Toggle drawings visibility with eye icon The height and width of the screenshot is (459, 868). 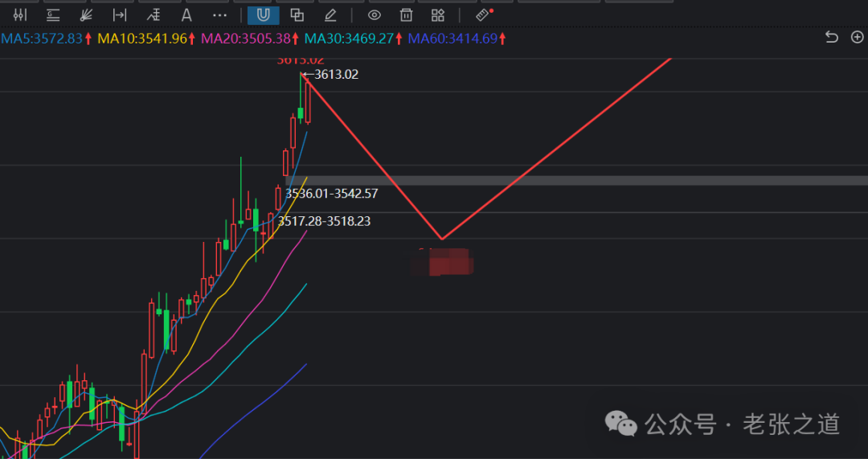375,15
